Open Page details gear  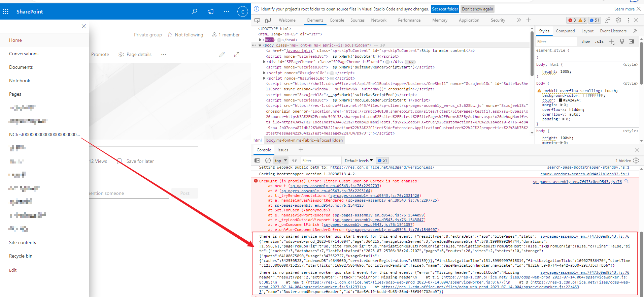(x=121, y=54)
